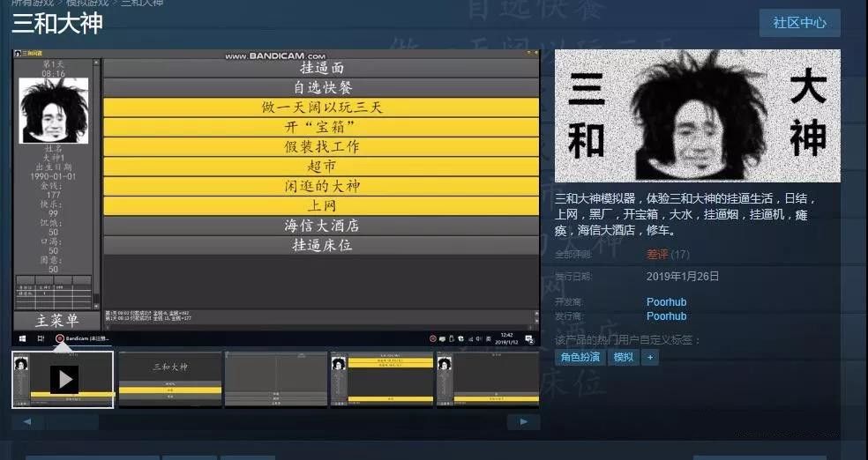This screenshot has width=868, height=460.
Task: Choose 海信大酒店 option
Action: 321,226
